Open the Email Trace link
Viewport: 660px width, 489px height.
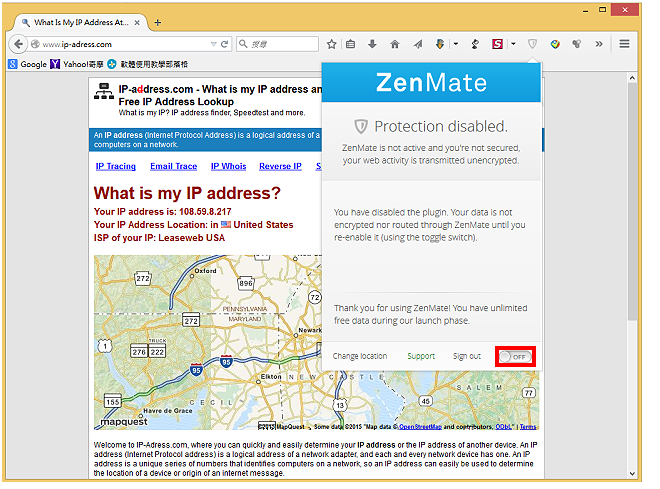pyautogui.click(x=173, y=166)
